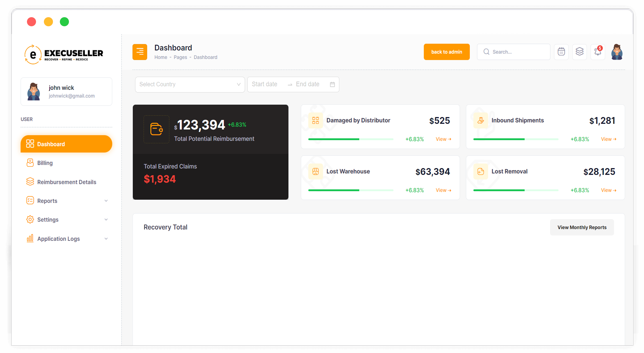This screenshot has width=644, height=353.
Task: Click the Lost Warehouse store icon
Action: pyautogui.click(x=316, y=171)
